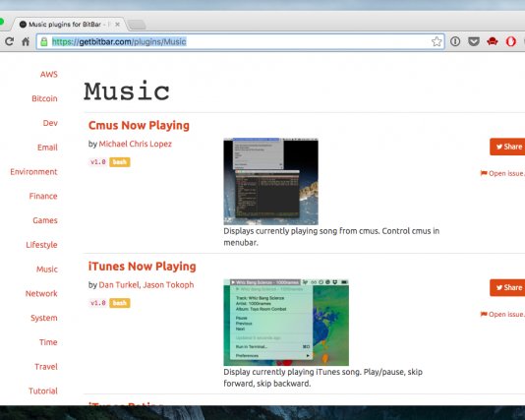
Task: Go to the Finance category
Action: pos(43,196)
